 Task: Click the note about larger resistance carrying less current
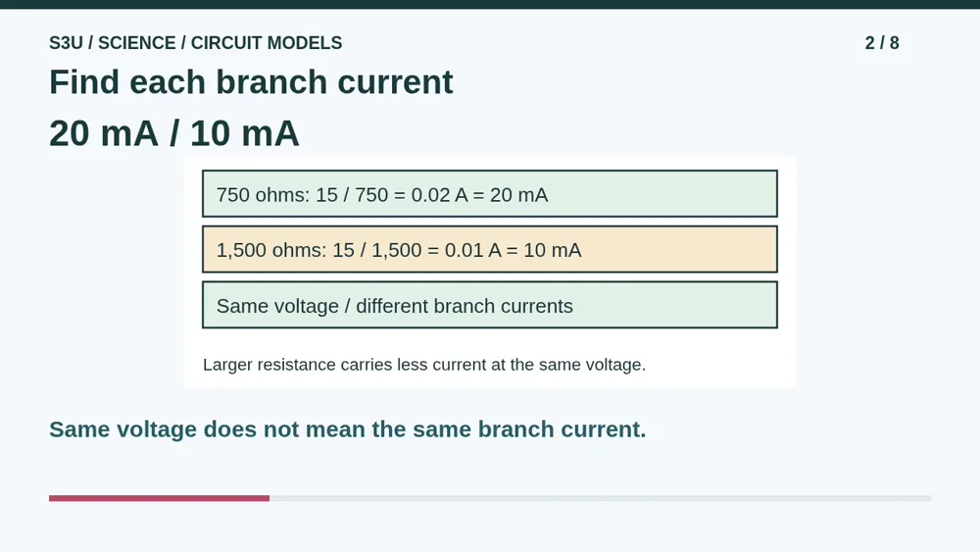tap(423, 365)
